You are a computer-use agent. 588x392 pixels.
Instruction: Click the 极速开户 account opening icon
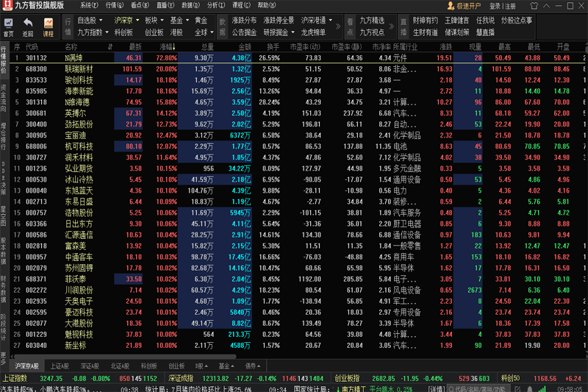coord(450,5)
